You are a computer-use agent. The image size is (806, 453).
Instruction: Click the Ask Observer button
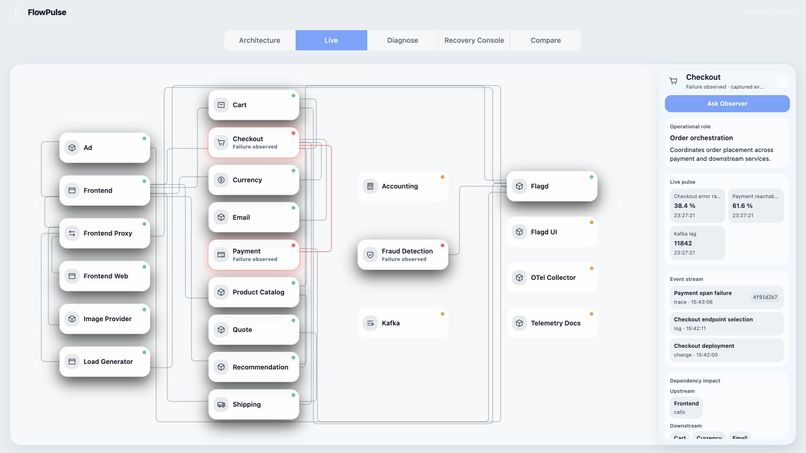point(727,103)
